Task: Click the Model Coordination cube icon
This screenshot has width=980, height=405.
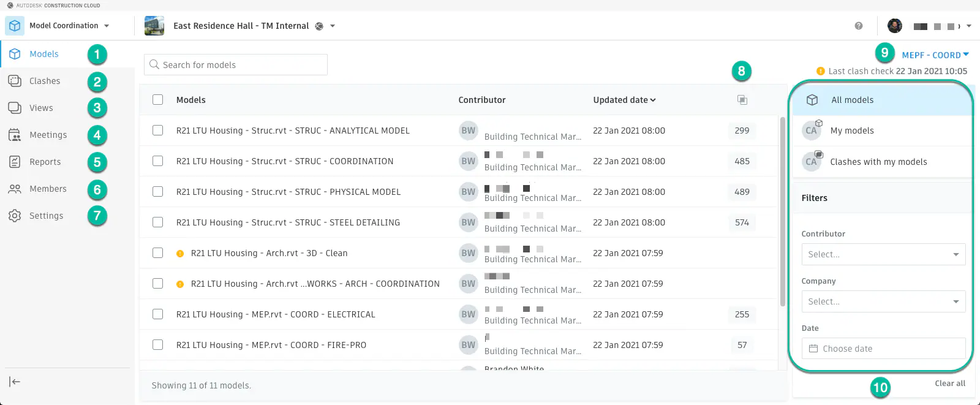Action: pyautogui.click(x=15, y=26)
